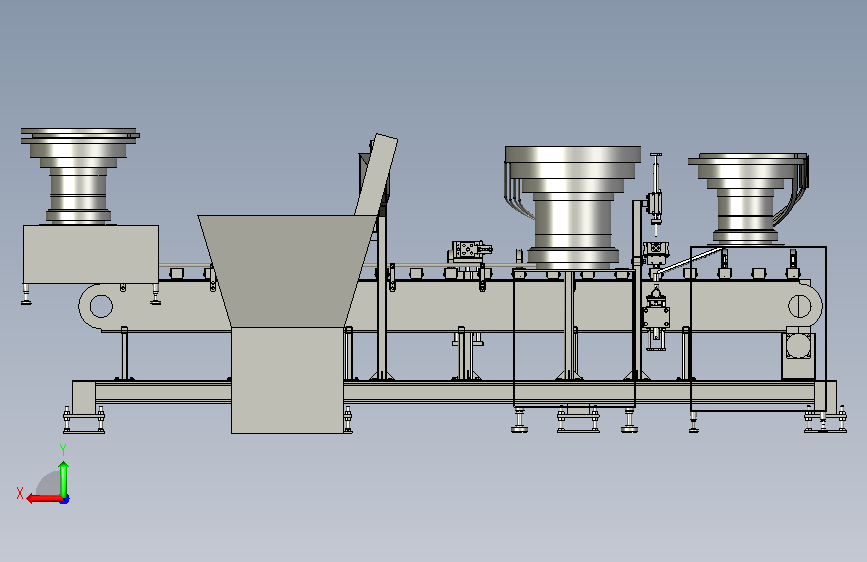The image size is (867, 562).
Task: Select the hopper's rectangular base pedestal
Action: click(288, 381)
